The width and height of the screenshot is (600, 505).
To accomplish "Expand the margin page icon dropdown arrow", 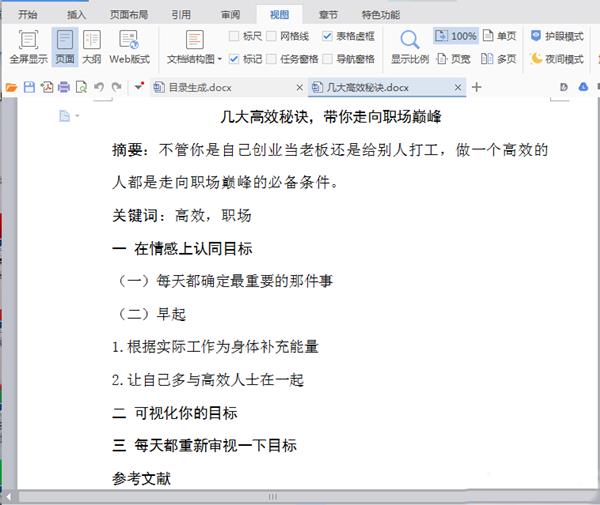I will (77, 116).
